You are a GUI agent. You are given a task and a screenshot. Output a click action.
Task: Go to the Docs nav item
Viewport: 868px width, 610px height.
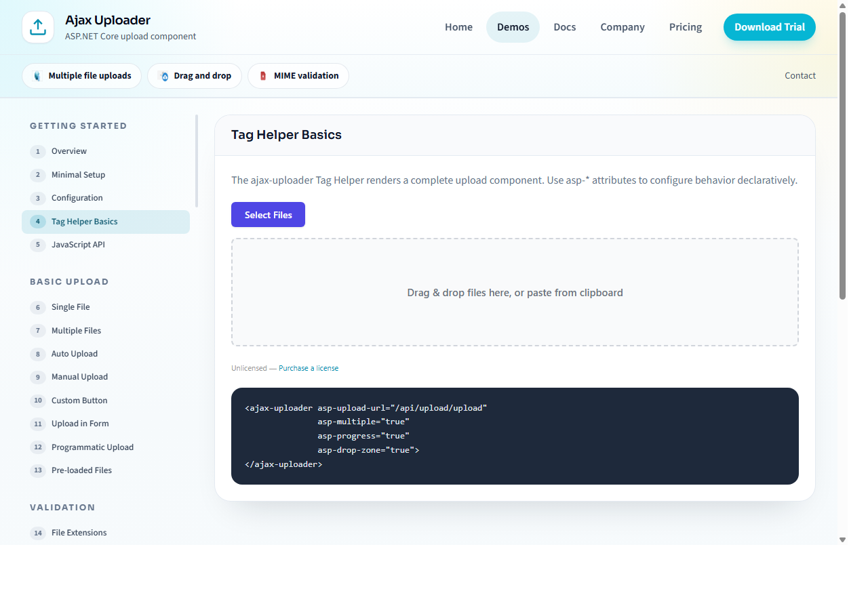point(564,27)
